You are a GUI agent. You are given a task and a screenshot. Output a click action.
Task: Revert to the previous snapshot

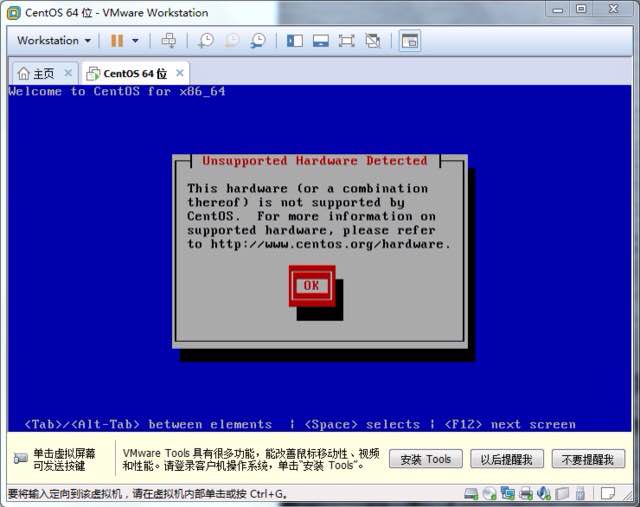(x=232, y=40)
